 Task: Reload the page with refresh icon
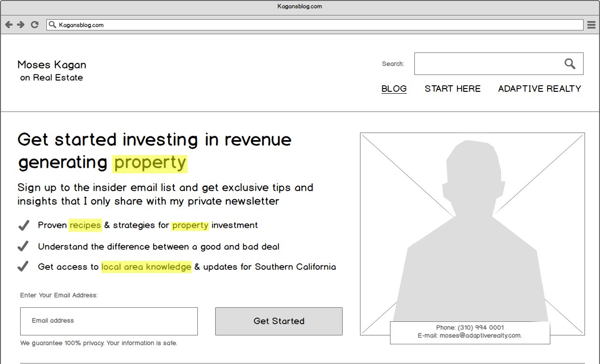pyautogui.click(x=34, y=25)
